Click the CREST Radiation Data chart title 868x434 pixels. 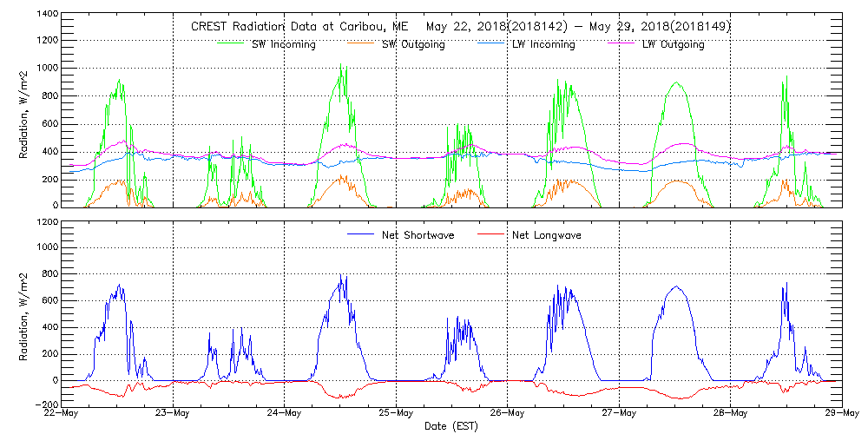[x=460, y=26]
